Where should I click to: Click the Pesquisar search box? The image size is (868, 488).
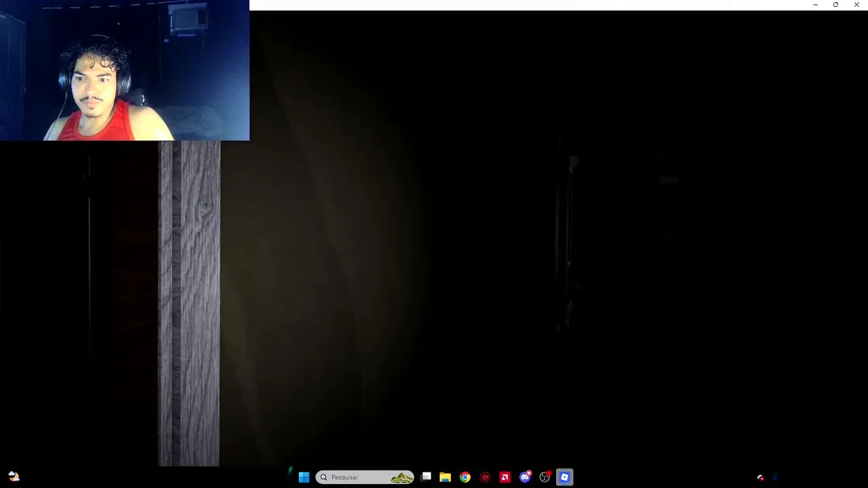(x=365, y=477)
